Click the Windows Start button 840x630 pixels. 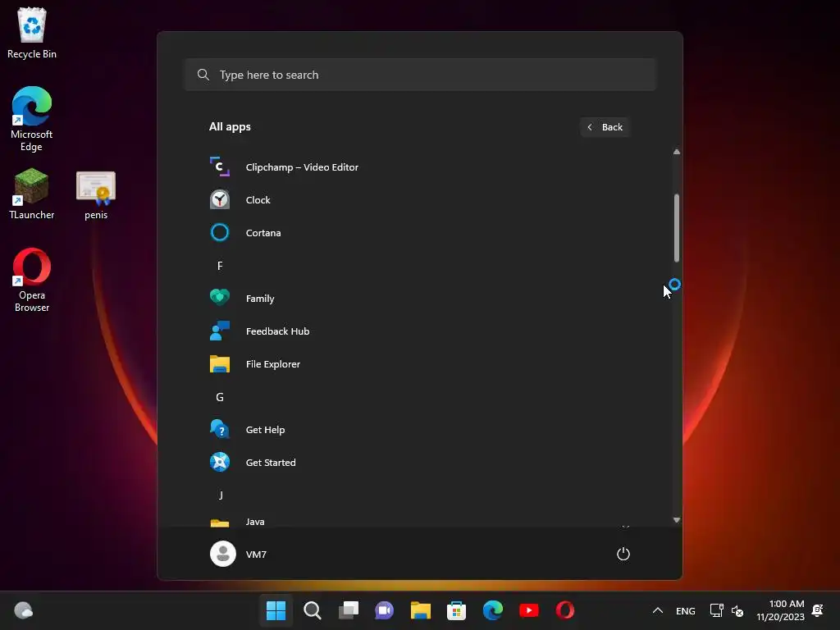276,610
